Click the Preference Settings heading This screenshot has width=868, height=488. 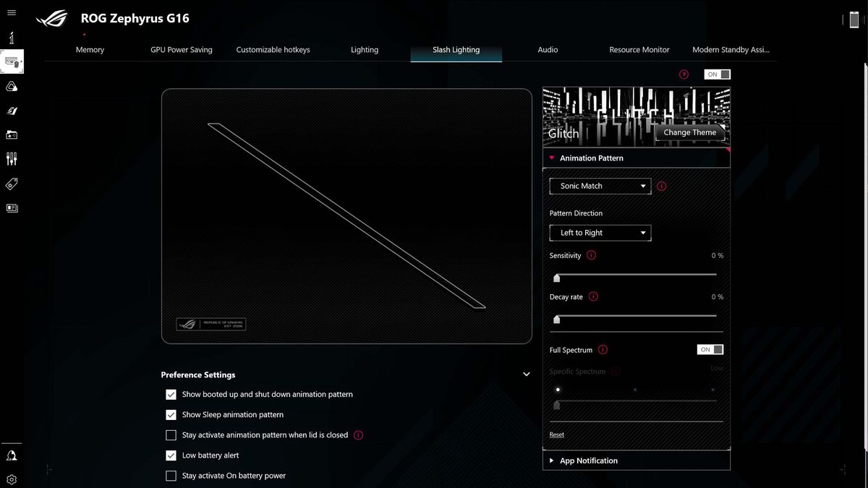[197, 374]
